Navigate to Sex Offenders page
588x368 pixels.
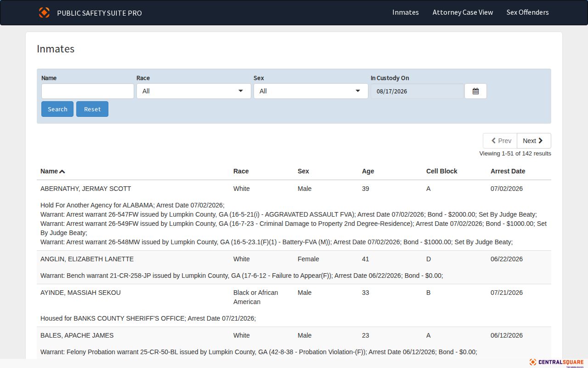(x=527, y=12)
